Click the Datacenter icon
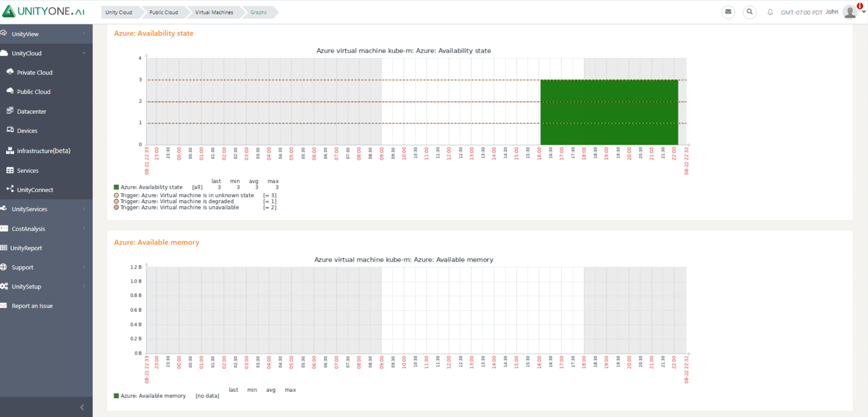This screenshot has height=417, width=868. tap(10, 110)
